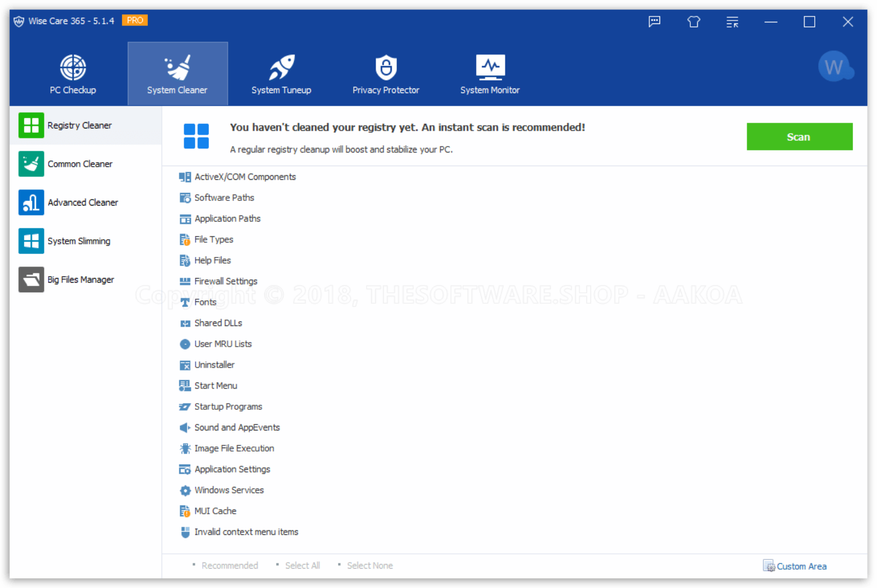Select Registry Cleaner in the sidebar
Viewport: 877px width, 588px height.
tap(86, 125)
